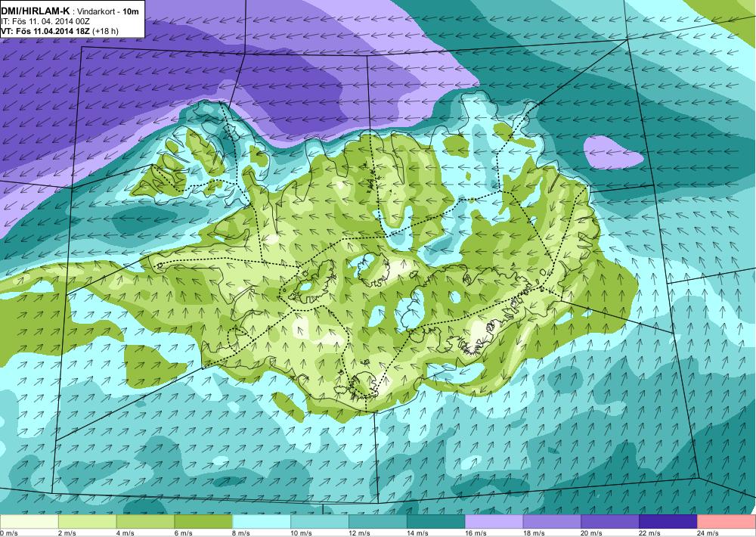Click the '10 m/s' legend label
Viewport: 756px width, 537px height.
point(302,532)
